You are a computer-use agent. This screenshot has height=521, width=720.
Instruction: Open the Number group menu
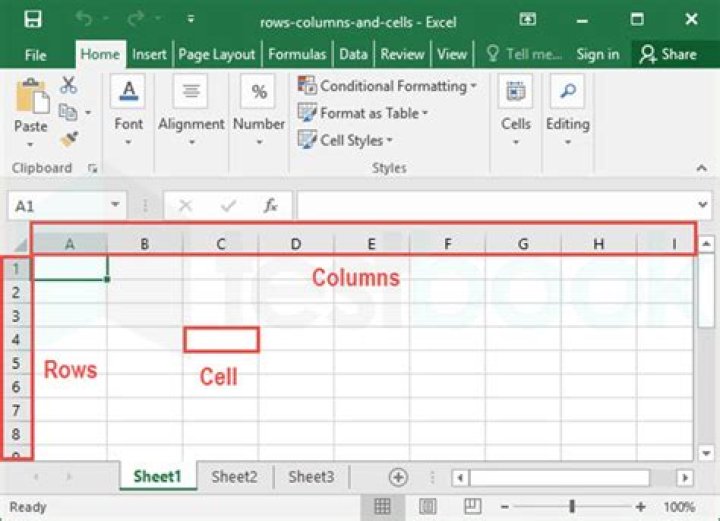pos(259,110)
